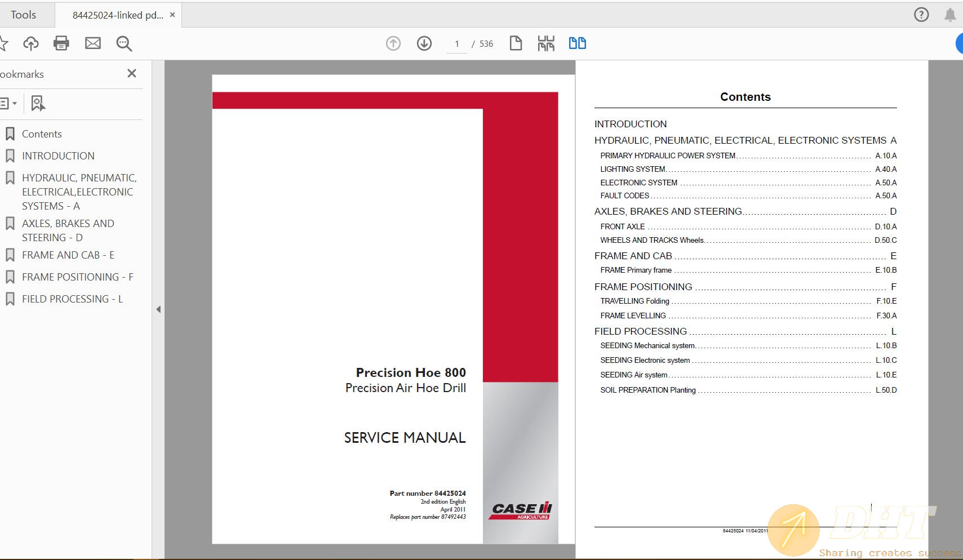This screenshot has width=963, height=560.
Task: Click the total pages 536 label
Action: pos(486,44)
